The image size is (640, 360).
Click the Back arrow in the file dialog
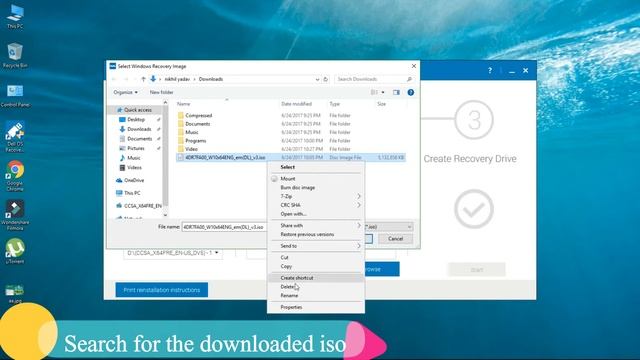tap(114, 79)
